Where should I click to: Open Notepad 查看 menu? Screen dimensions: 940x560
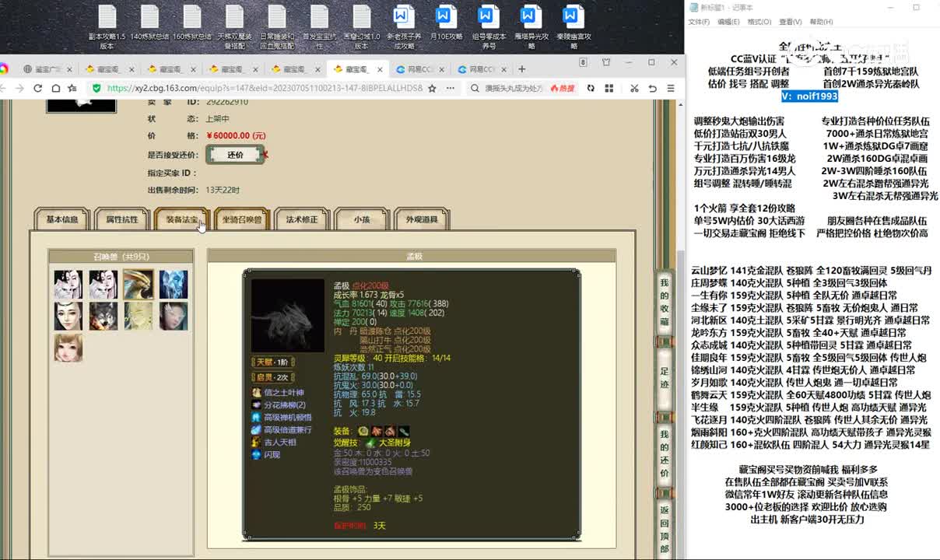[x=791, y=22]
